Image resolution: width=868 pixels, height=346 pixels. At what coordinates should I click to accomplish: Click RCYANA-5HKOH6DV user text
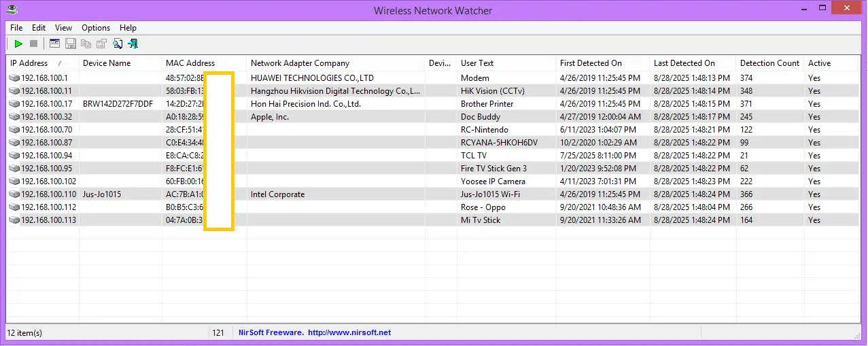pos(500,143)
